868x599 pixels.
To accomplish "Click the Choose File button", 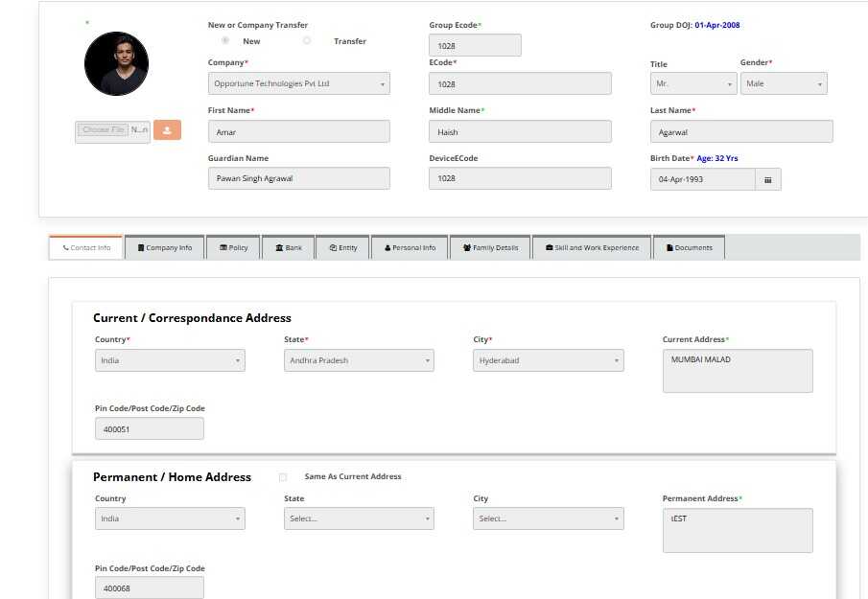I will pyautogui.click(x=104, y=129).
